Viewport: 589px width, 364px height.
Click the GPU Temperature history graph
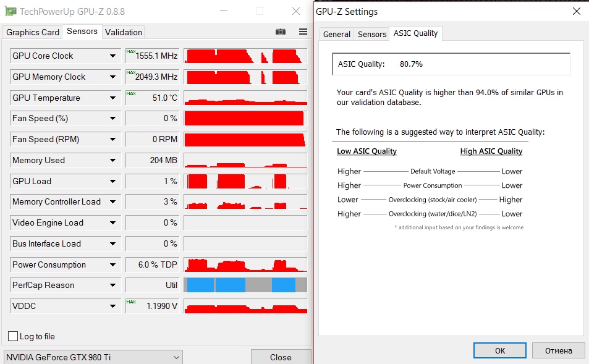point(245,98)
